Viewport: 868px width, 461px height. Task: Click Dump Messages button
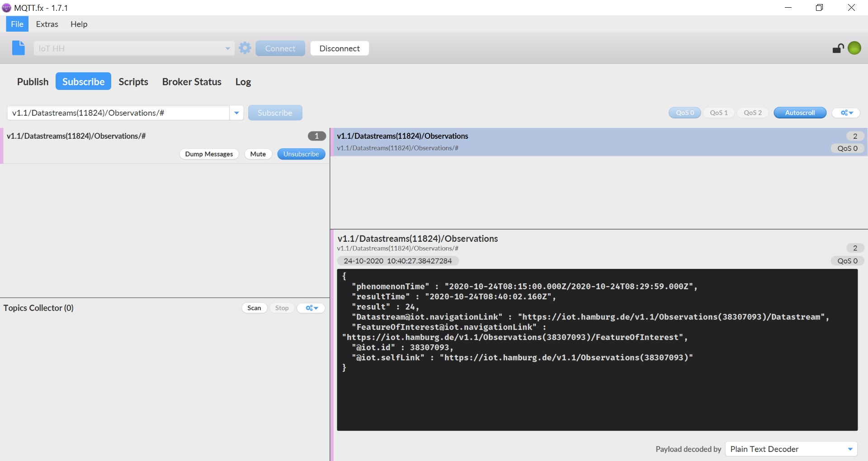point(209,154)
